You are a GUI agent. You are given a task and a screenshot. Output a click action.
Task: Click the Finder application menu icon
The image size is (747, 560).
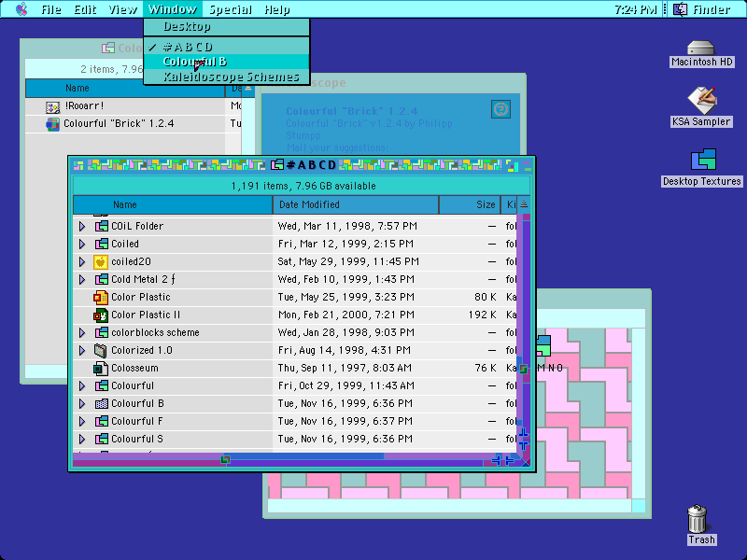[x=681, y=9]
